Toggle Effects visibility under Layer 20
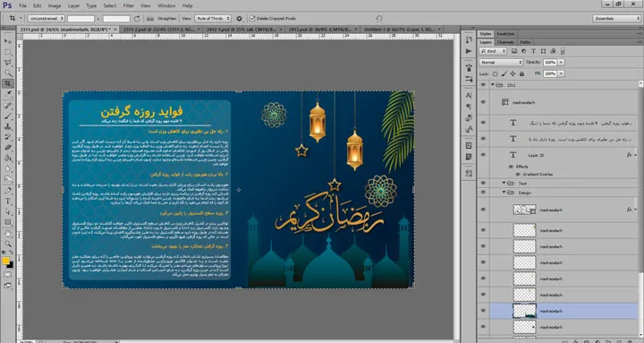The image size is (644, 343). tap(511, 167)
